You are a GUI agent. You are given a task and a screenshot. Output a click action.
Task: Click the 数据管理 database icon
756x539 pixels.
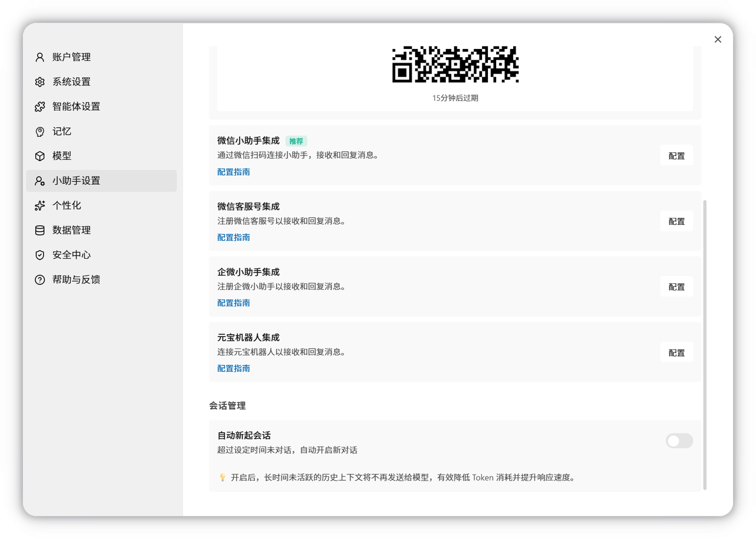(40, 230)
